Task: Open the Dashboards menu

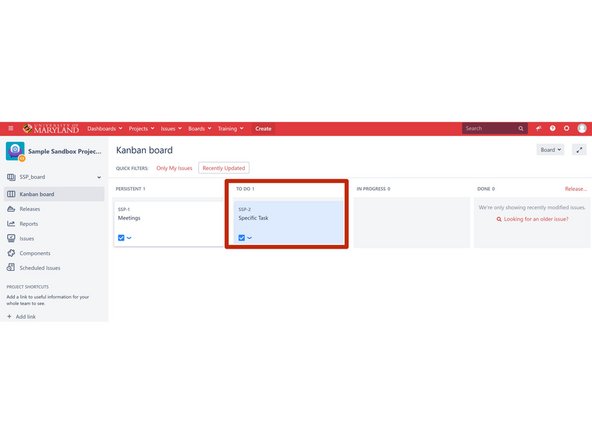Action: tap(105, 129)
